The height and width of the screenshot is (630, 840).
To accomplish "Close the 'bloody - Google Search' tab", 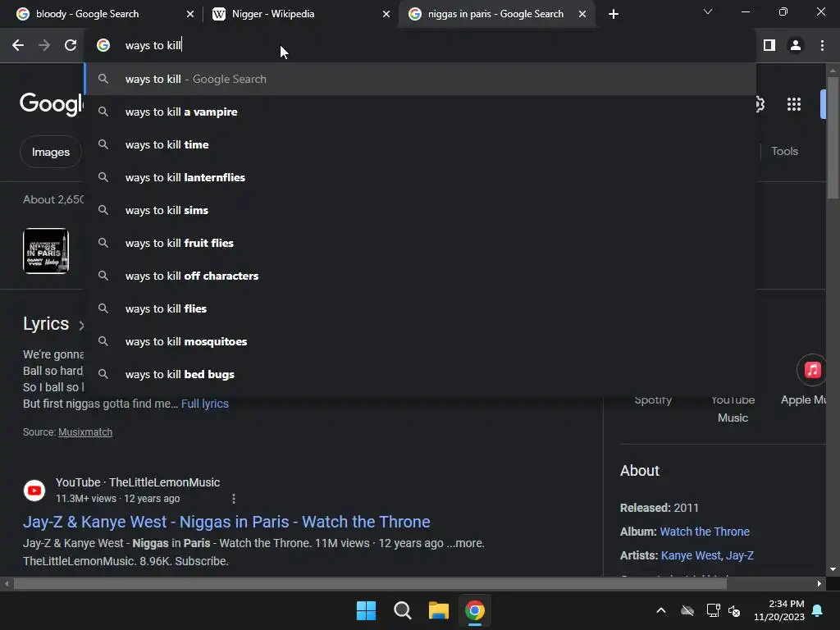I will [x=189, y=14].
